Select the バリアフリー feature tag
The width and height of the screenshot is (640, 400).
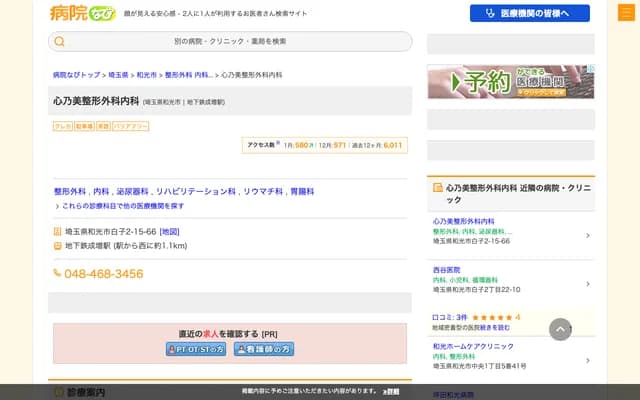pyautogui.click(x=131, y=127)
